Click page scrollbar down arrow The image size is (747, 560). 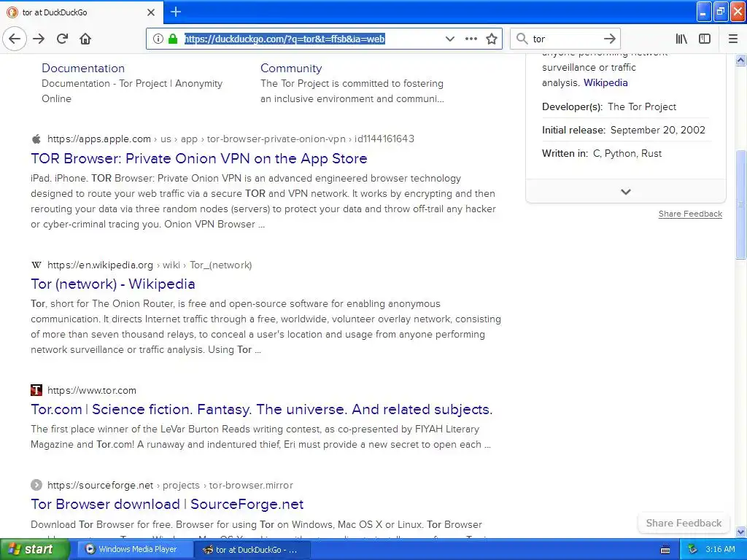tap(740, 532)
